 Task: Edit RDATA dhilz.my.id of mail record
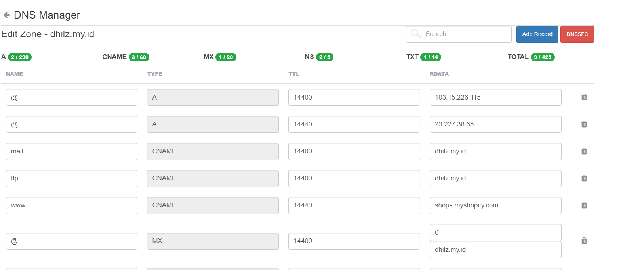[x=495, y=151]
